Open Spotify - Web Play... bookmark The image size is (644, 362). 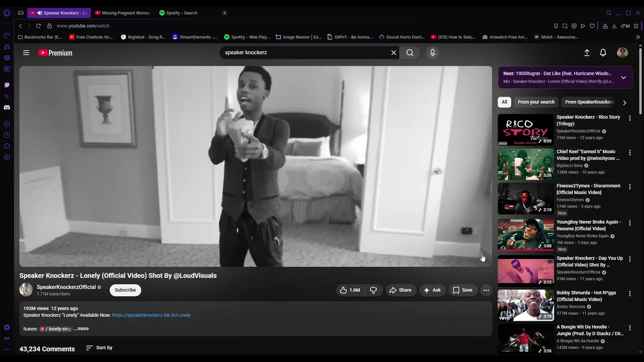tap(247, 37)
